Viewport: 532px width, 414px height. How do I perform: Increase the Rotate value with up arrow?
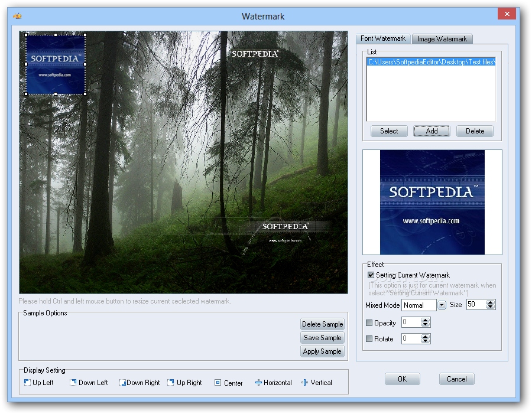coord(425,336)
